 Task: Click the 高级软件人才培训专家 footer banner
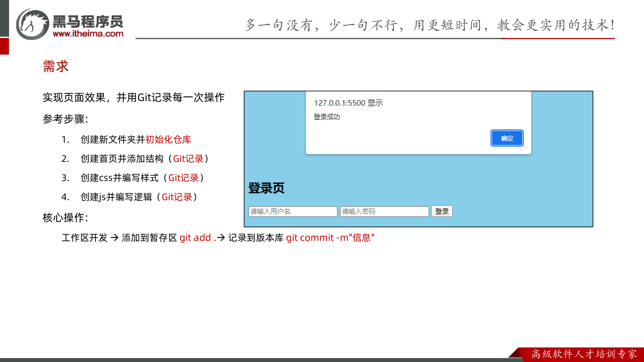point(584,354)
